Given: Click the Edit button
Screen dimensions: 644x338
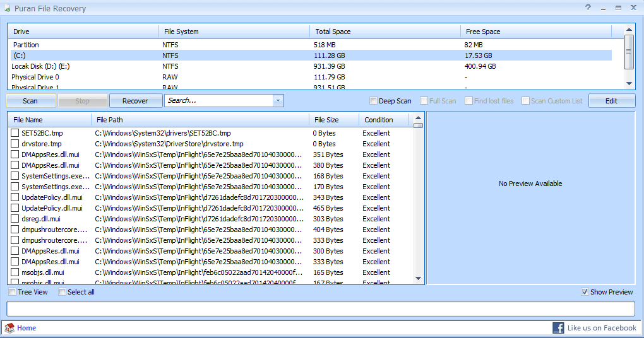Looking at the screenshot, I should 612,101.
